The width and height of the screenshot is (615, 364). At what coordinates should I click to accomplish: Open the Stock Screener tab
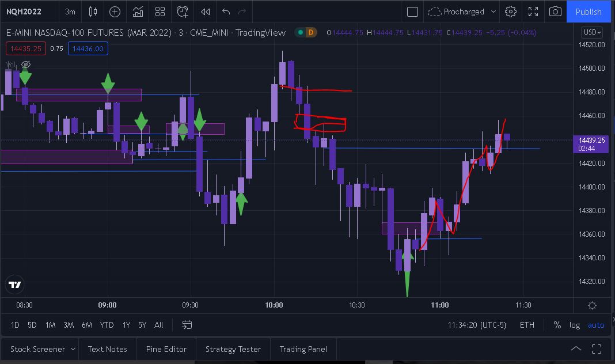(x=37, y=349)
